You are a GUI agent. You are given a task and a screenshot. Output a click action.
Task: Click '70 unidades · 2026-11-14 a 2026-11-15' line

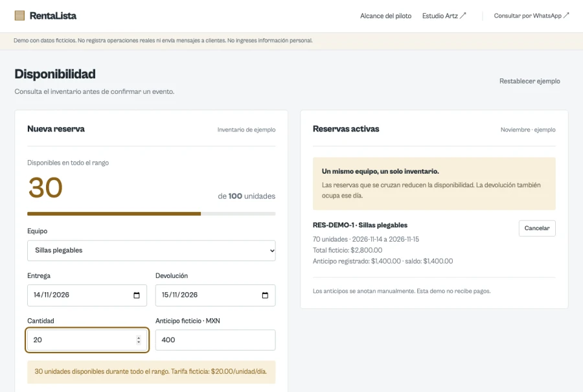coord(365,239)
